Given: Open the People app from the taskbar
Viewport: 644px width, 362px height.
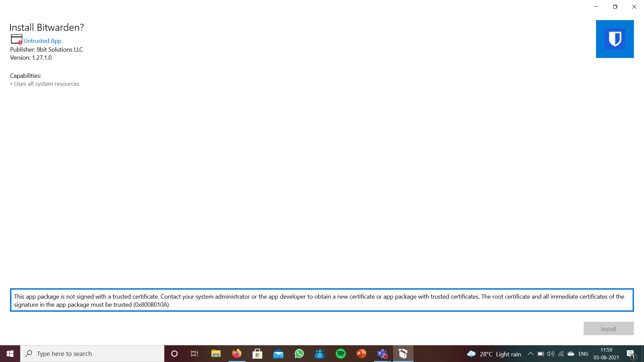Looking at the screenshot, I should click(320, 354).
